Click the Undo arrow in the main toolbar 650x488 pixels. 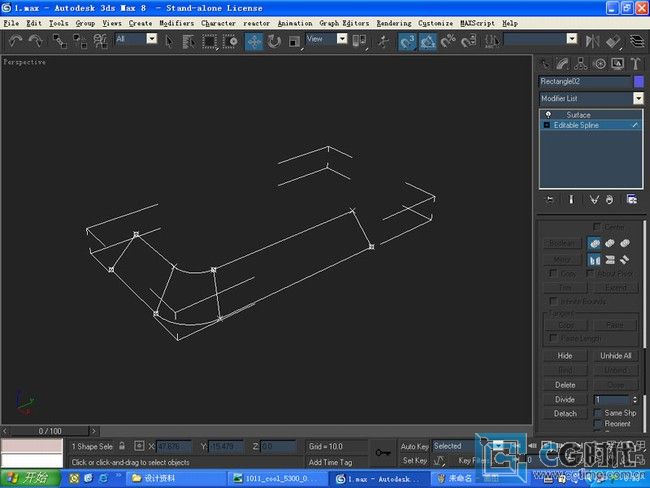pyautogui.click(x=15, y=41)
